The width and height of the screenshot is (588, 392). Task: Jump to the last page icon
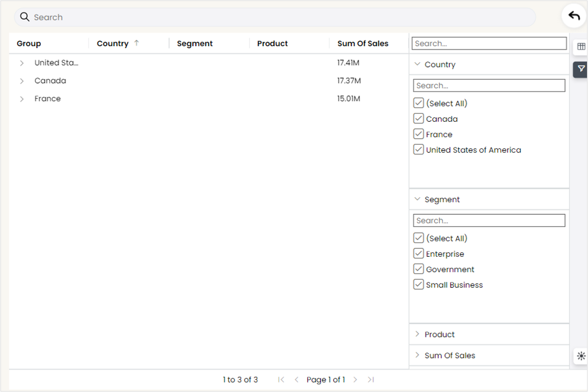click(371, 379)
